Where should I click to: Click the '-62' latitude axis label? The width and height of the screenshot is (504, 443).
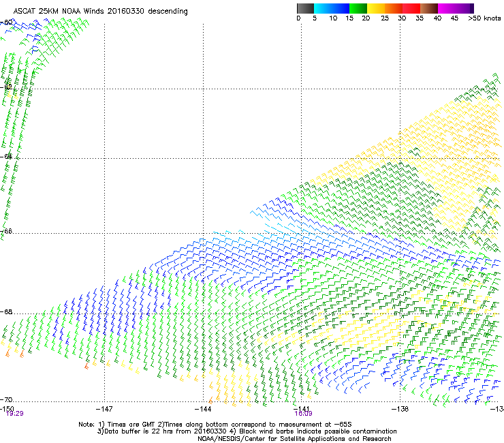tap(6, 87)
